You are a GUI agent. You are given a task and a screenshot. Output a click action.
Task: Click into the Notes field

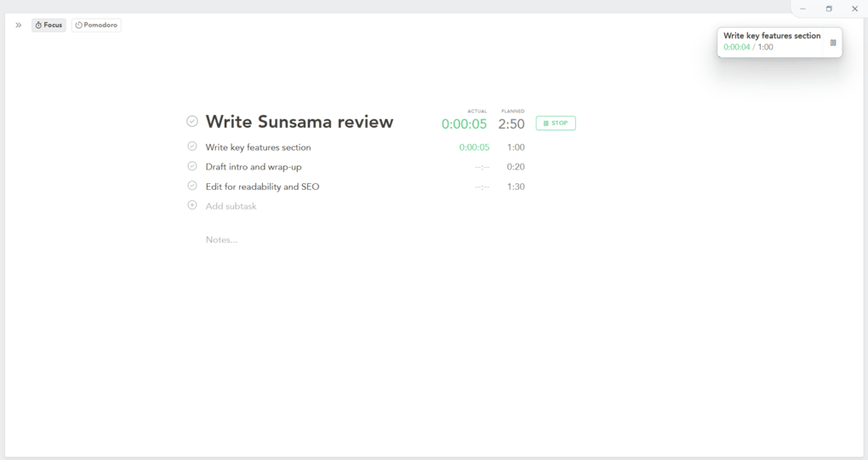221,239
